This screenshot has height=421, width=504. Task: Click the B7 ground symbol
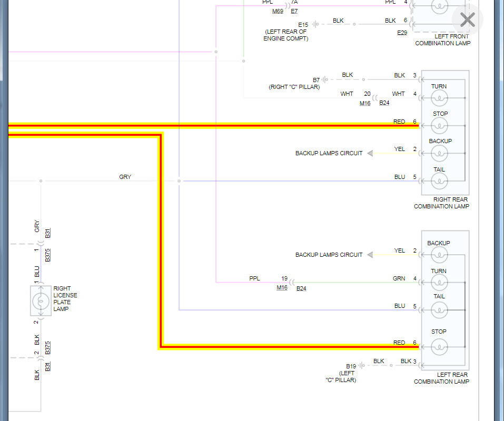(325, 79)
